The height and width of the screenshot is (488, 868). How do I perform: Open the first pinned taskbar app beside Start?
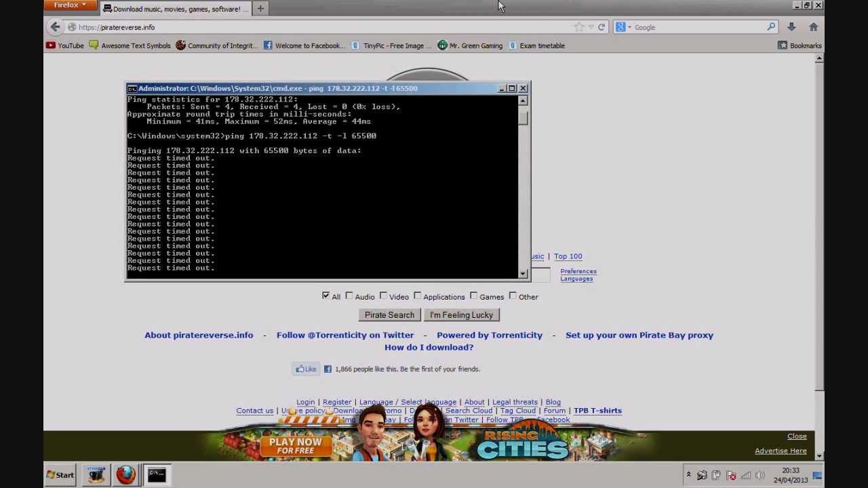tap(96, 474)
